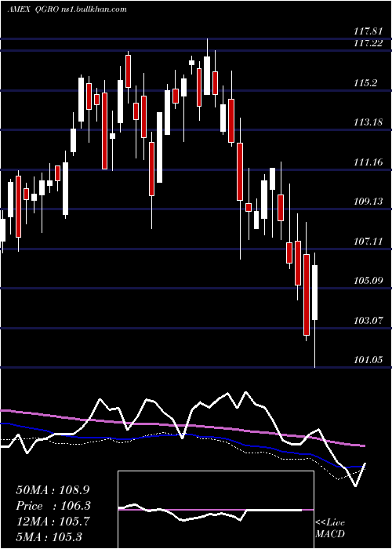Click the 117.81 price level label

[368, 32]
